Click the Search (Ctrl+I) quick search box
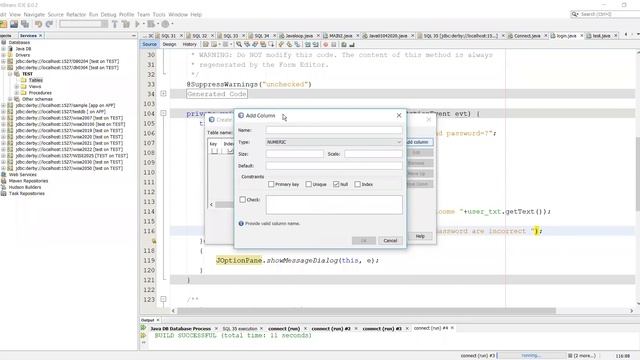The height and width of the screenshot is (360, 640). pyautogui.click(x=605, y=14)
